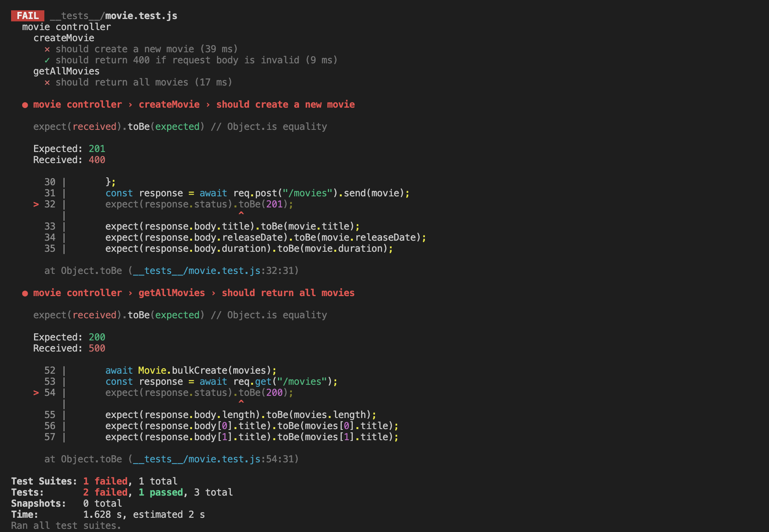Click the × mark beside 'should create a new movie'
The height and width of the screenshot is (532, 769).
pyautogui.click(x=47, y=49)
